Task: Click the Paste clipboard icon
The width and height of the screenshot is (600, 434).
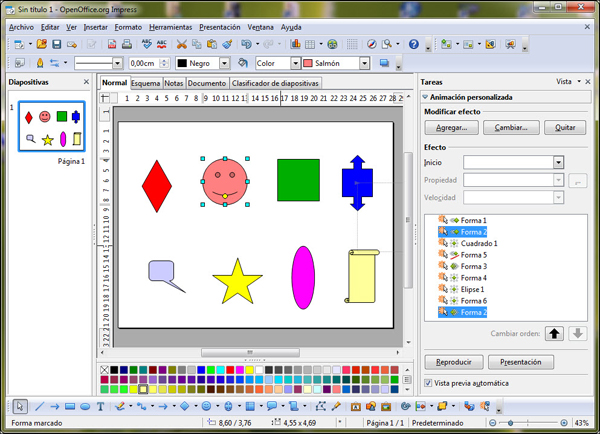Action: 212,44
